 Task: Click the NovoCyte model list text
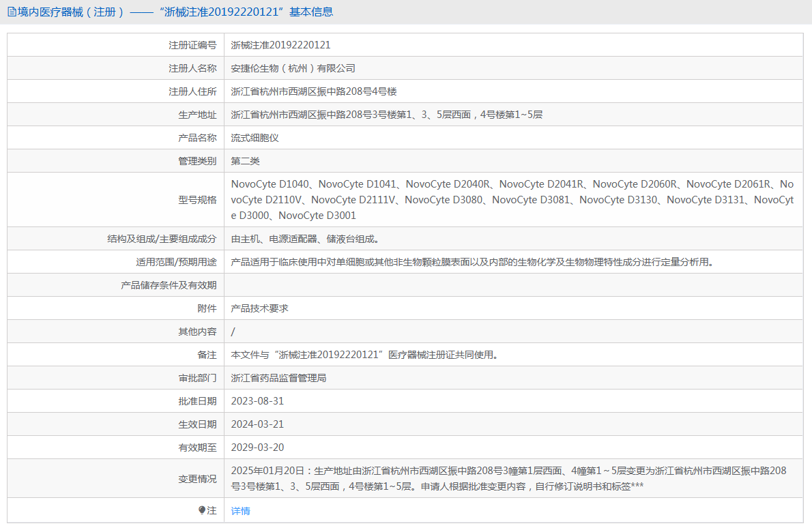tap(512, 200)
